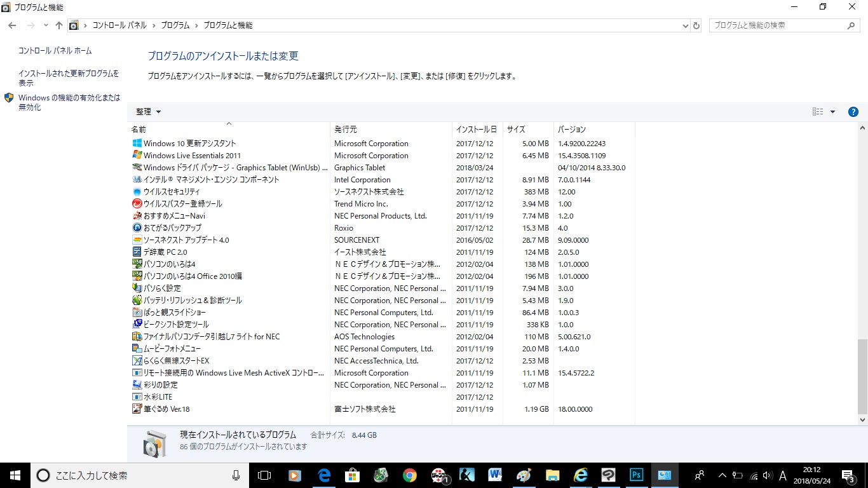Sort by インストール日 column header
Viewport: 868px width, 488px height.
pos(477,129)
